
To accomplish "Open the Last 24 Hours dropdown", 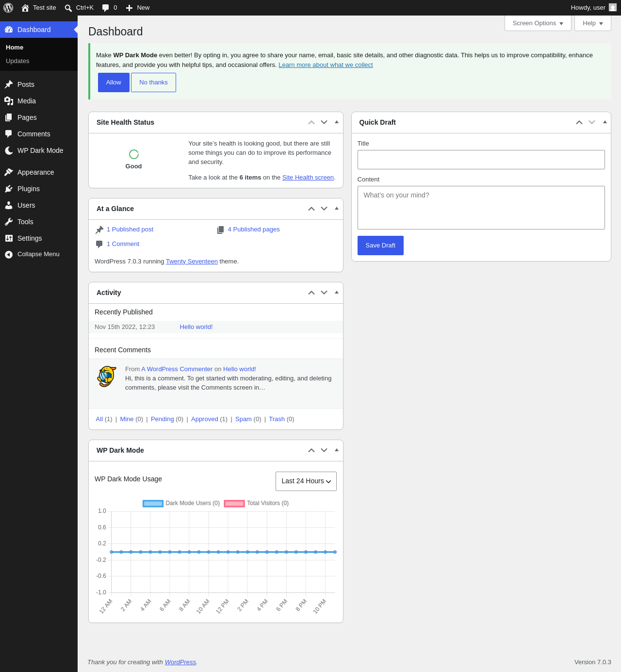I will pos(306,481).
